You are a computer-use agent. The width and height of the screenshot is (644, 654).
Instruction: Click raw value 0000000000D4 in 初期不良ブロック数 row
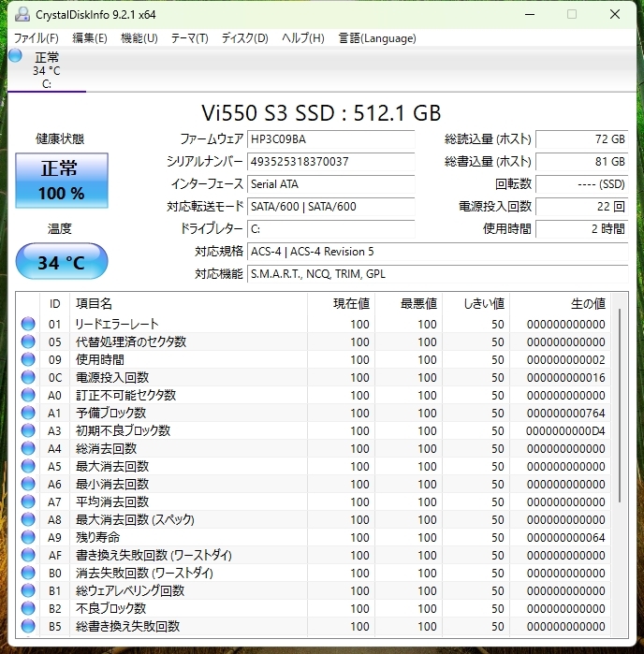click(x=565, y=431)
